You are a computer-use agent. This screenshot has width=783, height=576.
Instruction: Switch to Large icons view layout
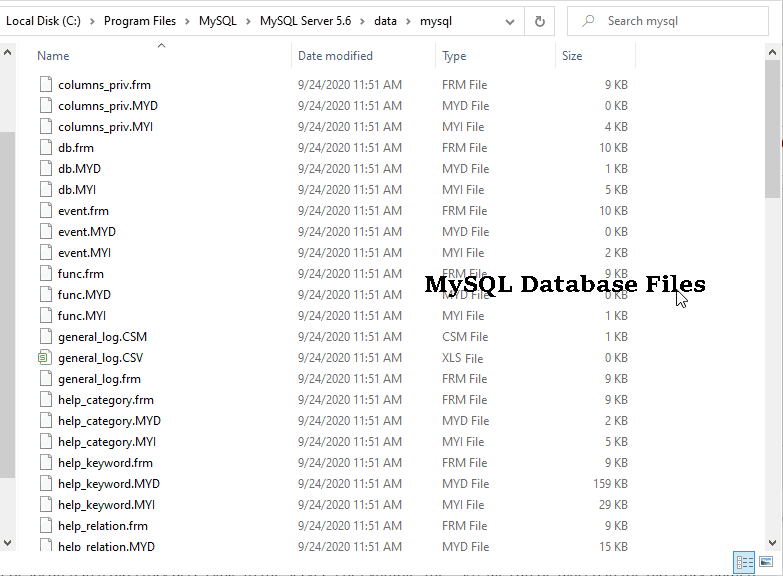coord(767,562)
